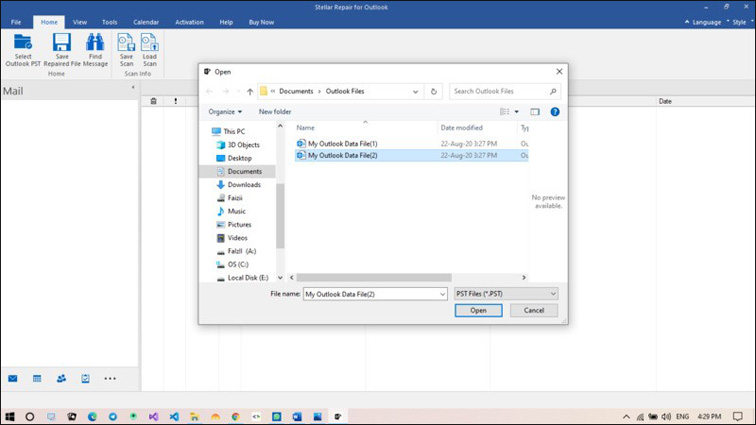
Task: Click the search magnifier in dialog
Action: (x=553, y=91)
